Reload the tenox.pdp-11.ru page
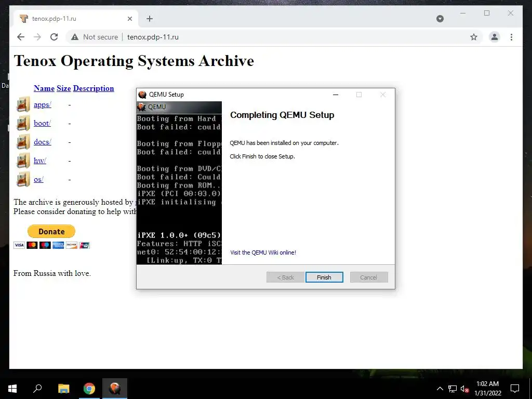This screenshot has width=532, height=399. (x=54, y=37)
